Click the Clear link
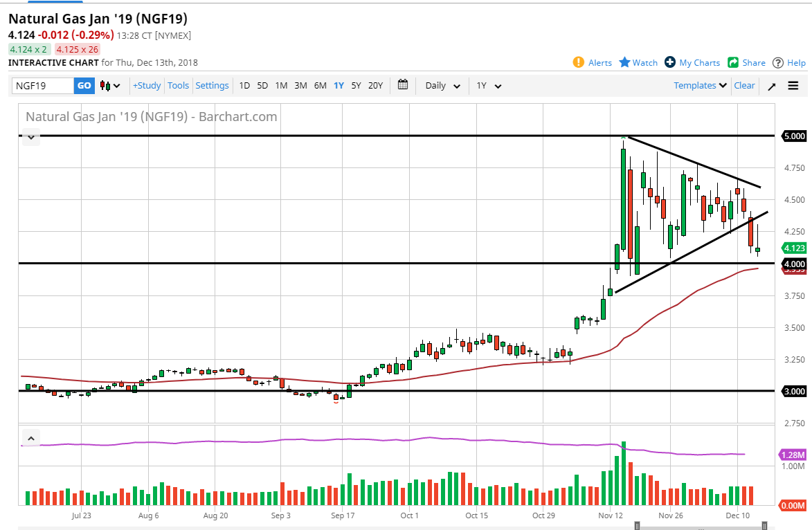812x530 pixels. [x=744, y=86]
